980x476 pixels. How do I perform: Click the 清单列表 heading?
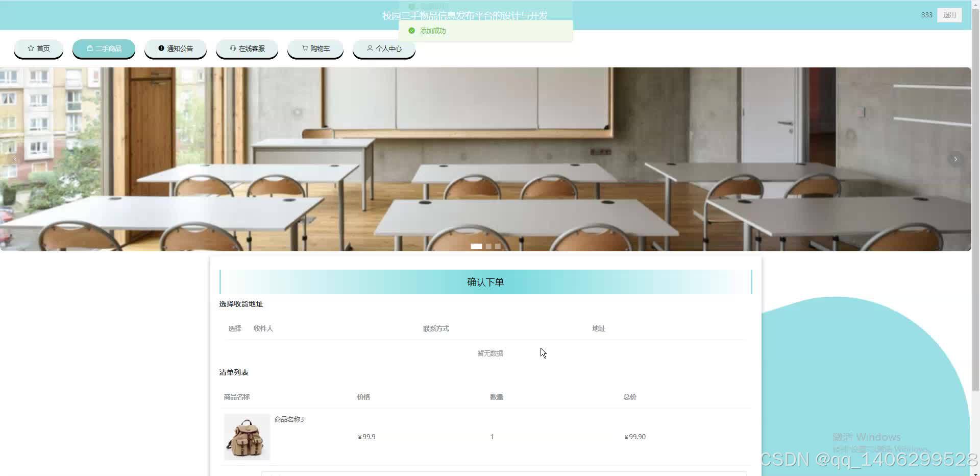pos(234,372)
